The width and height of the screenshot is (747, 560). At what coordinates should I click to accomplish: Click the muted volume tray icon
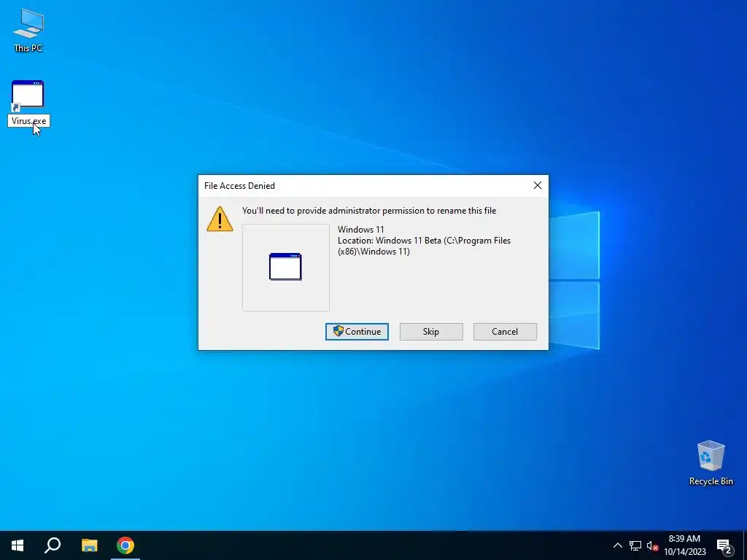click(652, 545)
